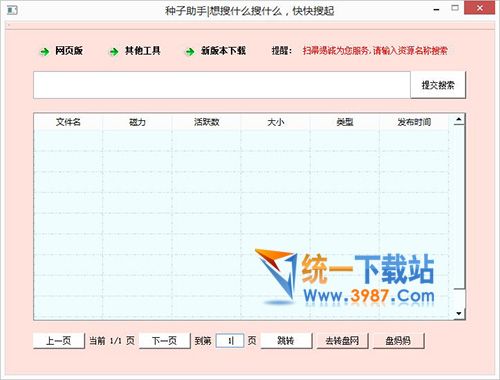Click the app icon in title bar
The image size is (500, 380).
click(12, 10)
